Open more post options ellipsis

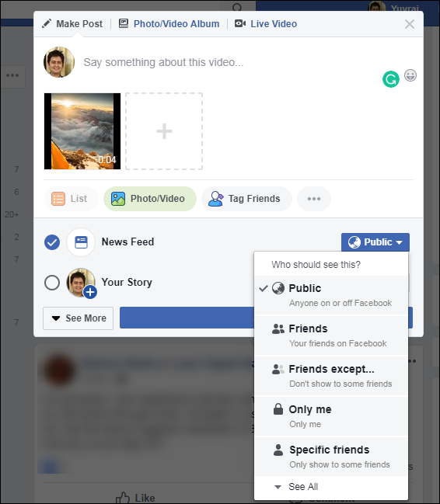[314, 199]
